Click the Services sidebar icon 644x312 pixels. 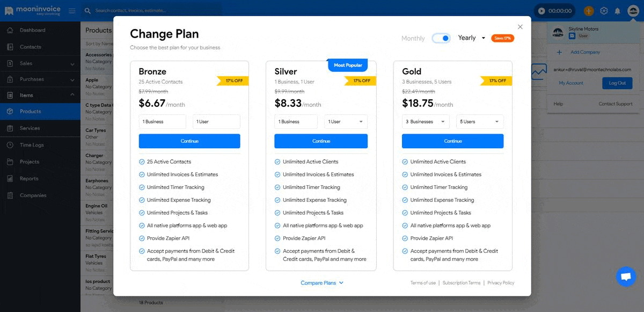tap(10, 128)
